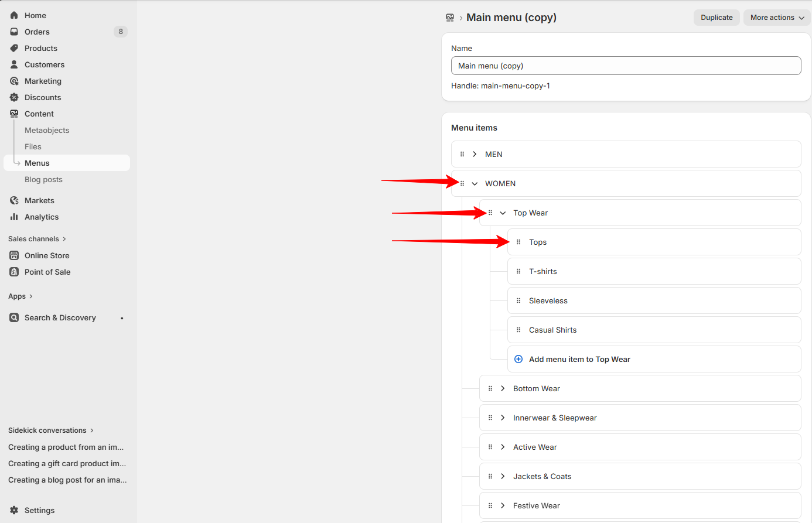Click the menu Name input field
This screenshot has height=523, width=812.
coord(626,66)
